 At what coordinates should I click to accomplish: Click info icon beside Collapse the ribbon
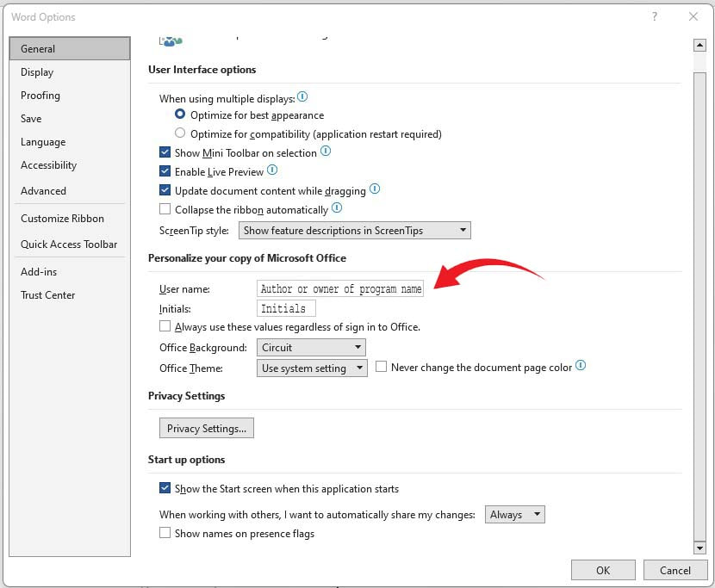point(337,207)
